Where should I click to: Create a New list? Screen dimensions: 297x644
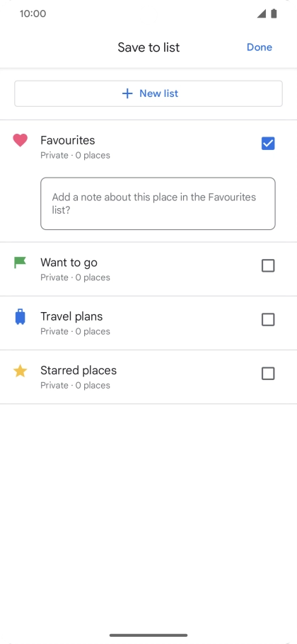(148, 93)
